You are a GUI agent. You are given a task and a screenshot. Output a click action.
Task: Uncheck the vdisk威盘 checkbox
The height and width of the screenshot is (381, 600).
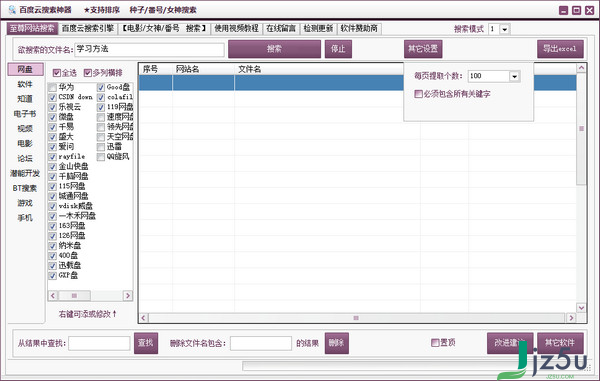pyautogui.click(x=53, y=207)
